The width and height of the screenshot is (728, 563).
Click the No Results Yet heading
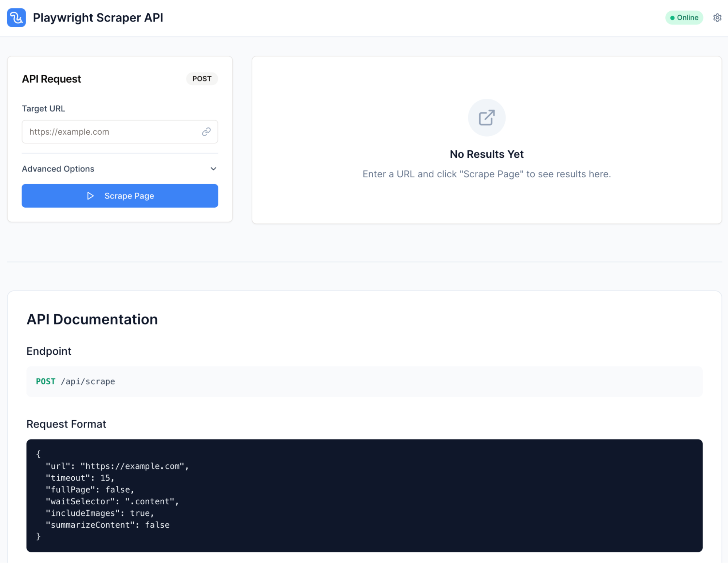(487, 154)
